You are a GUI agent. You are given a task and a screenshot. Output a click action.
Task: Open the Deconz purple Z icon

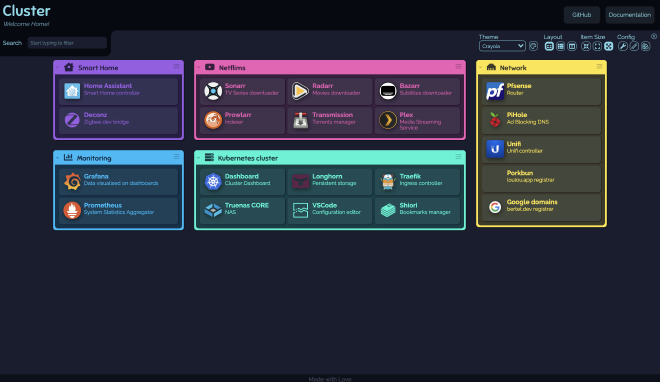[72, 120]
